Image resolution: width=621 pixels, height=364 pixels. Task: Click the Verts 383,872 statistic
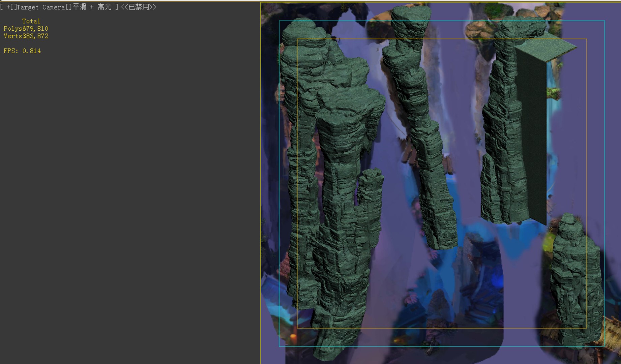[x=26, y=36]
